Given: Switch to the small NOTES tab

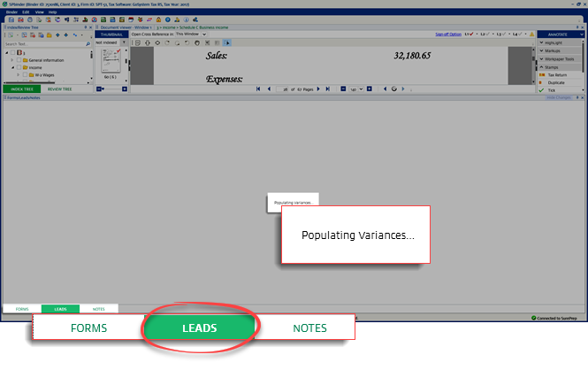Looking at the screenshot, I should click(99, 309).
